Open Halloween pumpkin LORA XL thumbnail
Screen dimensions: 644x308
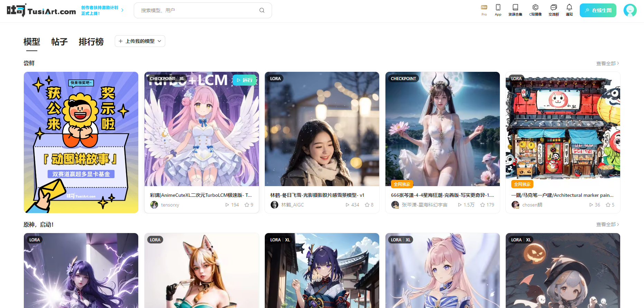pyautogui.click(x=563, y=270)
